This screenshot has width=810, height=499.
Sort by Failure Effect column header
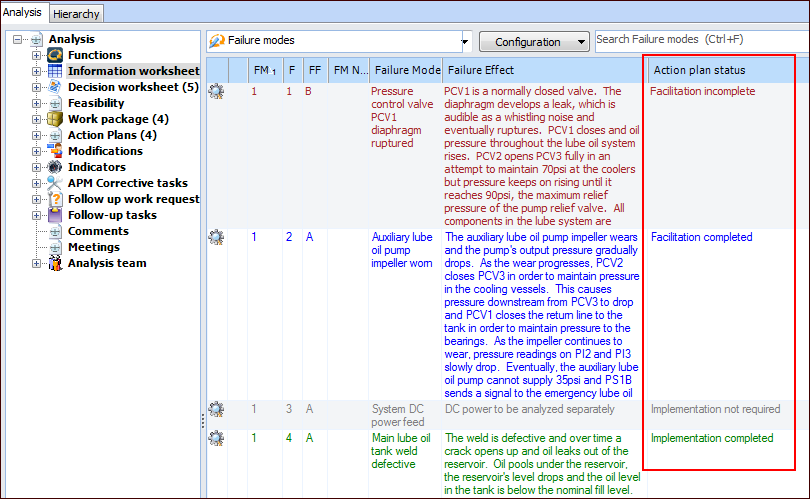point(544,70)
